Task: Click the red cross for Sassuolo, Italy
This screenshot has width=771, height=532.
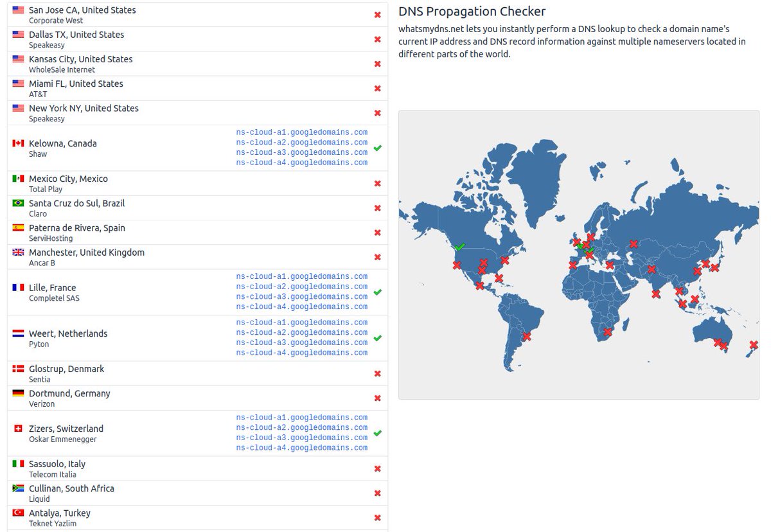Action: (x=377, y=468)
